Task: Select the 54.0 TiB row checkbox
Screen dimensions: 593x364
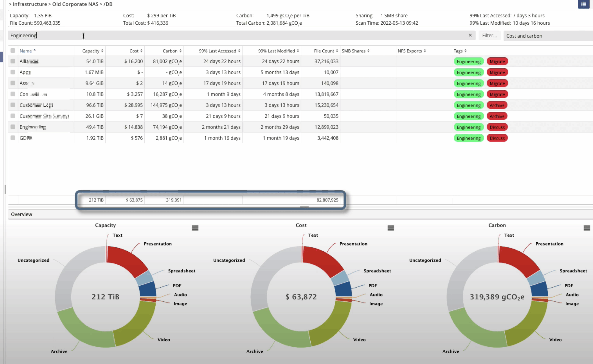Action: 13,61
